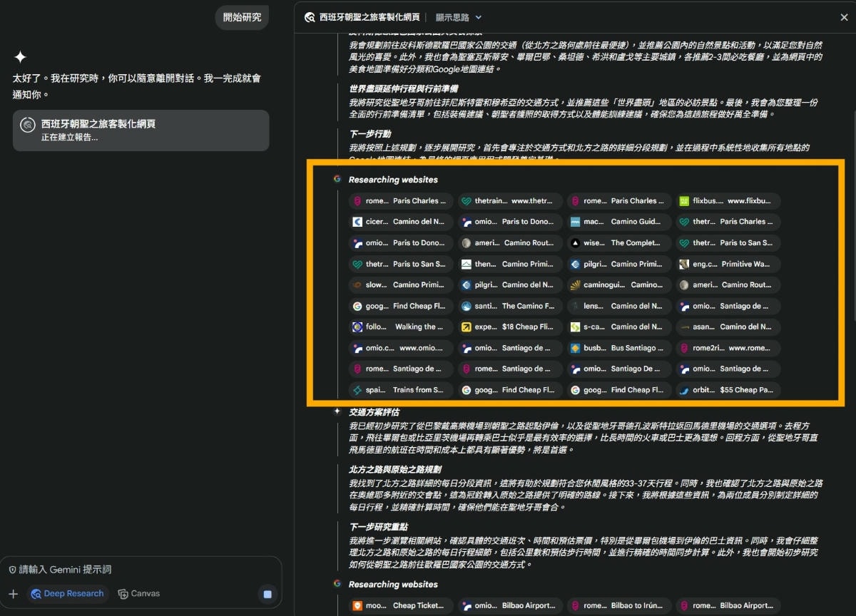Open the moo... Cheap Ticket source chip

(401, 606)
